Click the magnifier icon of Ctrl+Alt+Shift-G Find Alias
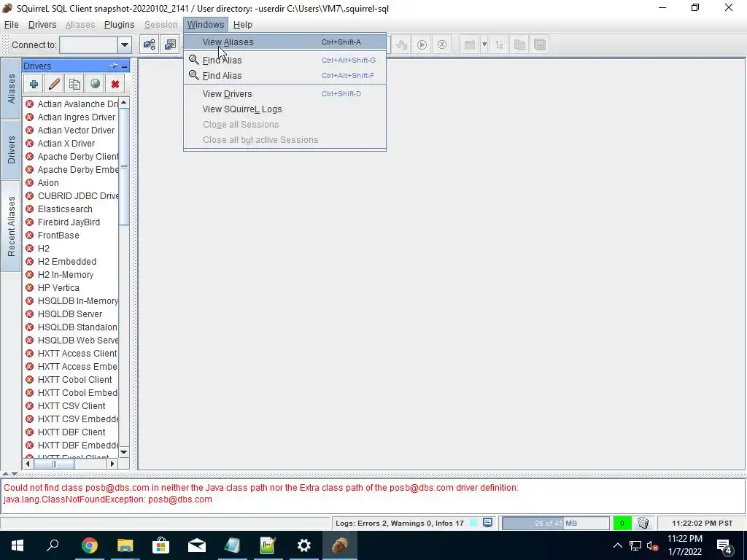This screenshot has width=747, height=560. [x=193, y=60]
